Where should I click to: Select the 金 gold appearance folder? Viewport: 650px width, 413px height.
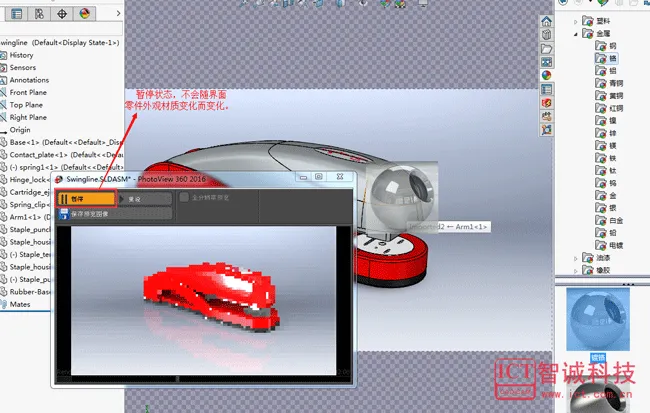point(606,195)
